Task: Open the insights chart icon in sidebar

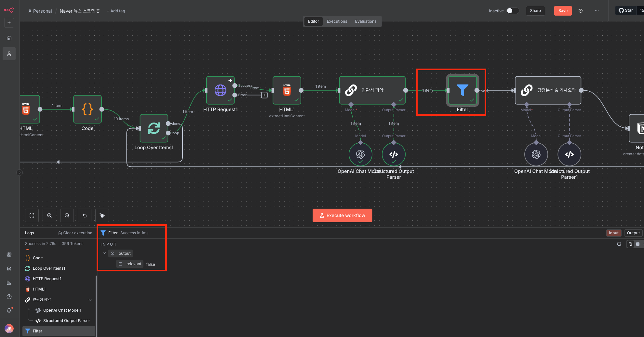Action: click(9, 283)
